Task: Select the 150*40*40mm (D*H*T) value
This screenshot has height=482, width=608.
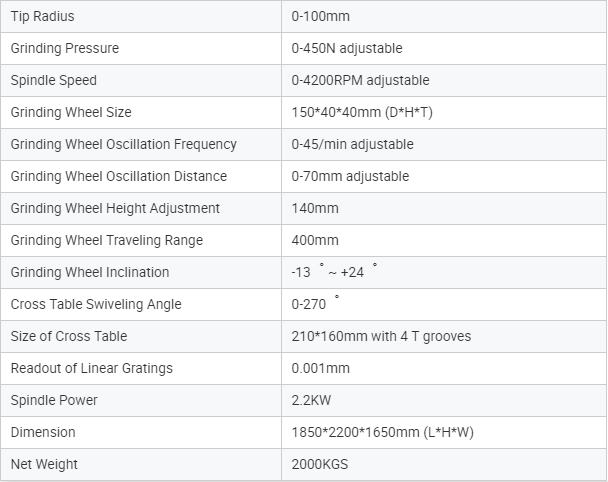Action: pyautogui.click(x=362, y=112)
